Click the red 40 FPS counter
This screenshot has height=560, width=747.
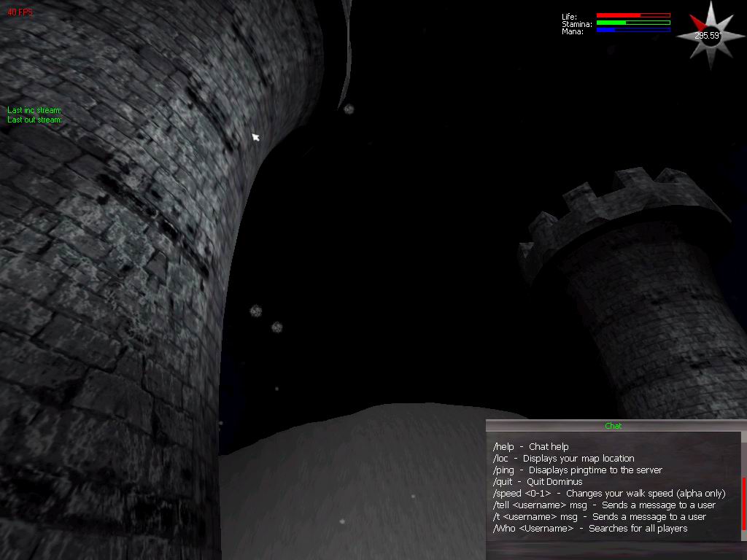(x=20, y=12)
